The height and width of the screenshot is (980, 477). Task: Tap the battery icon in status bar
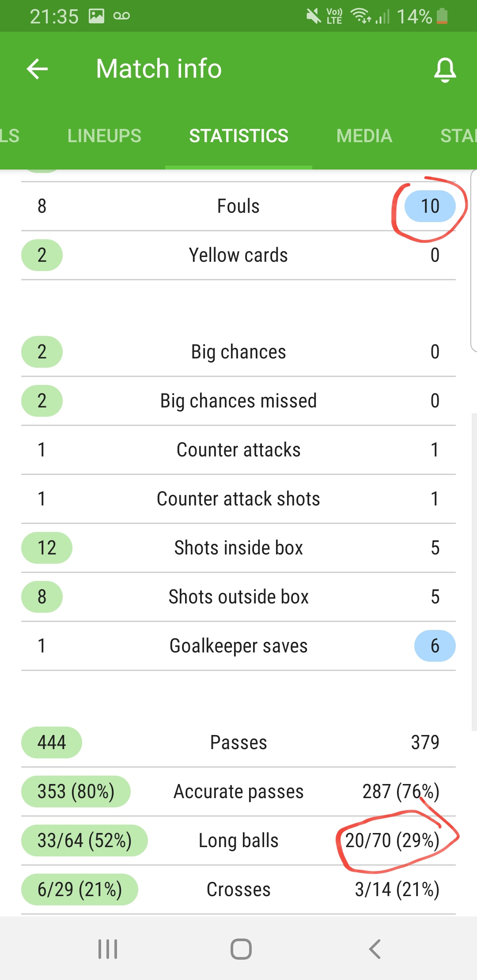coord(442,16)
